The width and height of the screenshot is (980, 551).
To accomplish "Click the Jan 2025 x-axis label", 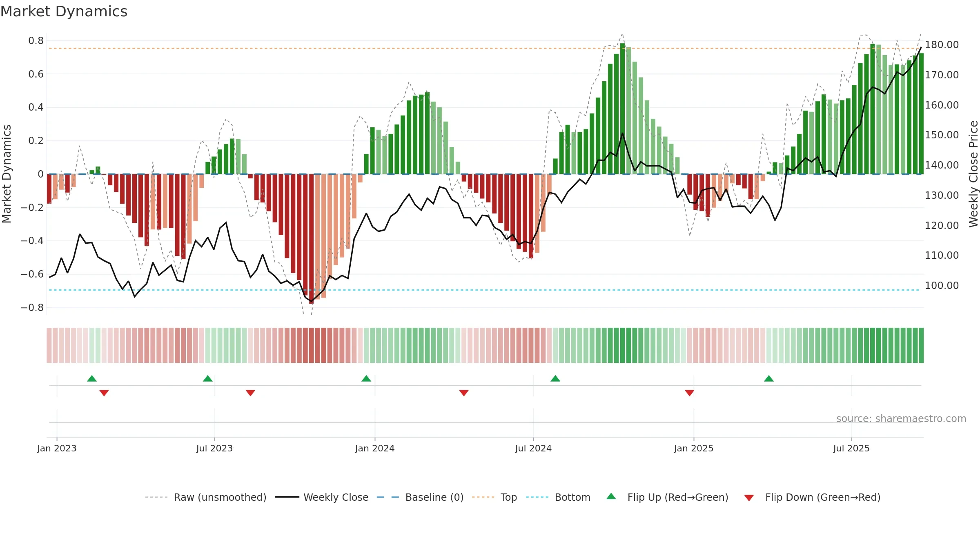I will [694, 448].
